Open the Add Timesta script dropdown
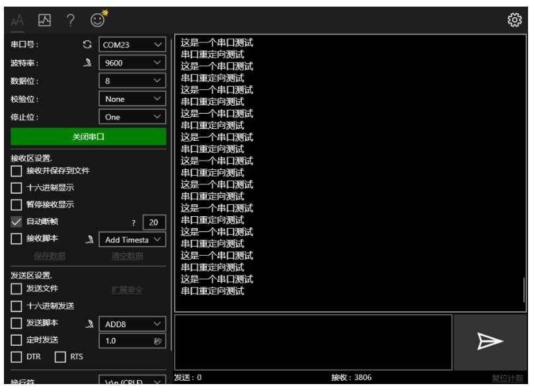The image size is (534, 392). [132, 239]
